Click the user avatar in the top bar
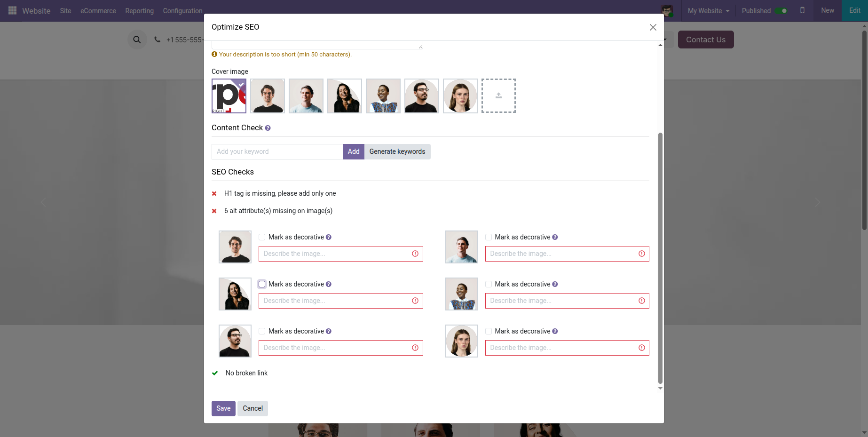Screen dimensions: 868x437 [667, 10]
